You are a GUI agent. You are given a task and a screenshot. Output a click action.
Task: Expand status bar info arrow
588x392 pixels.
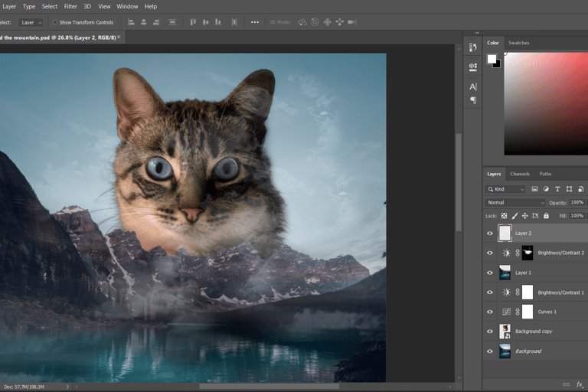point(67,387)
